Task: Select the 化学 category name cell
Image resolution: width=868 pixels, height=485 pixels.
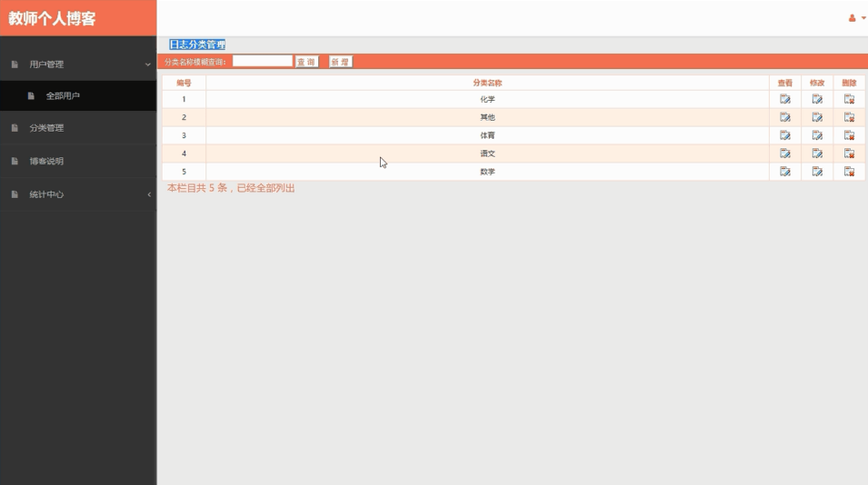Action: click(488, 99)
